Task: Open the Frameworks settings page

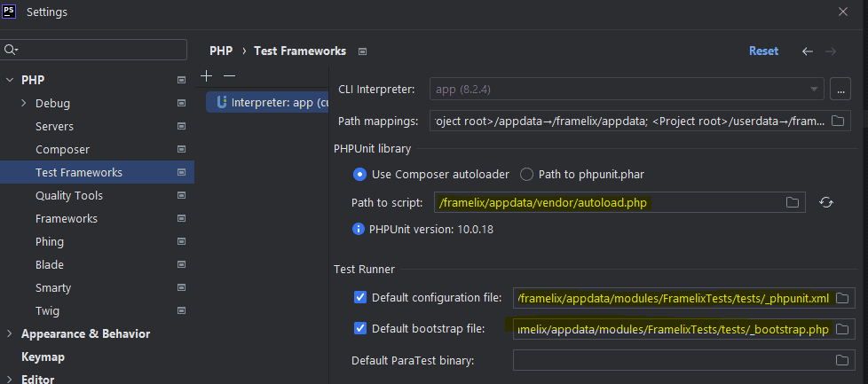Action: [x=67, y=218]
